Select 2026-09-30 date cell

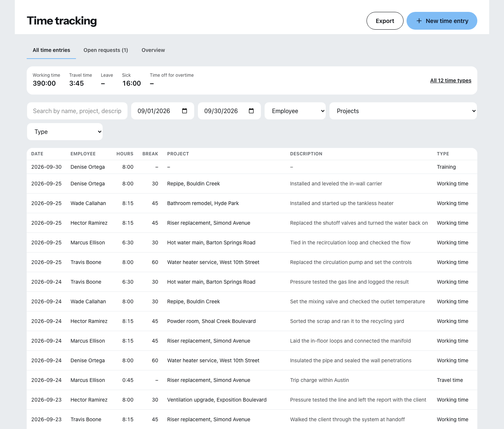(x=46, y=167)
